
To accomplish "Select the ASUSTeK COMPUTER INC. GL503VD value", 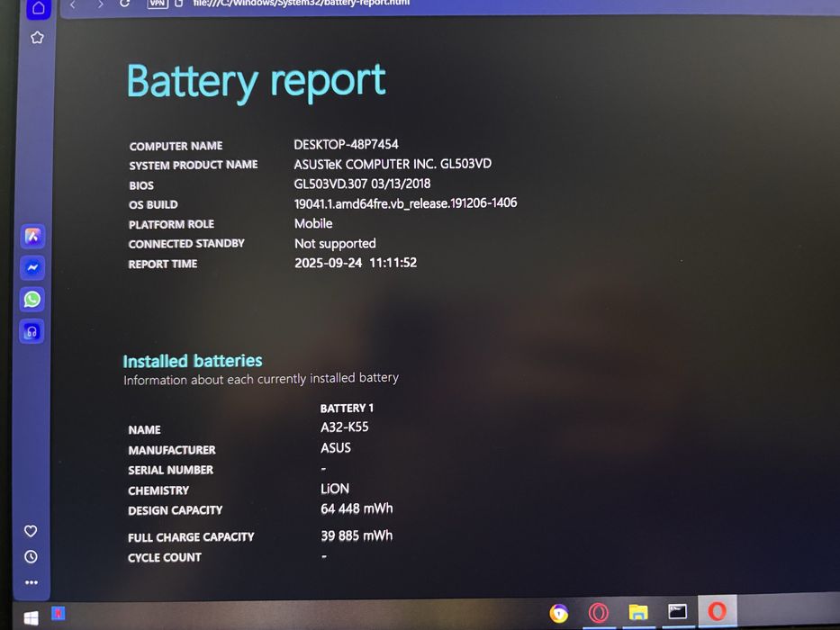I will [393, 164].
